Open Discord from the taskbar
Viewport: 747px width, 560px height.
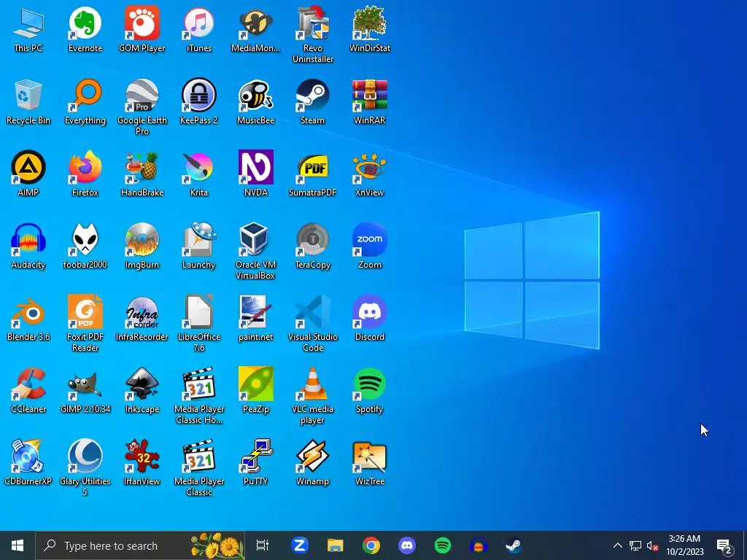(x=407, y=545)
